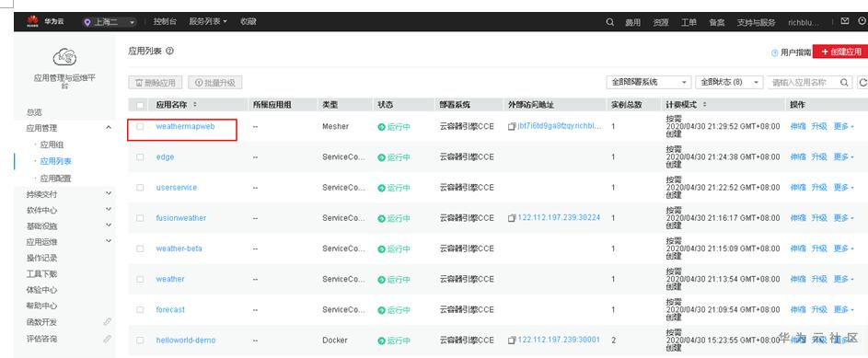Open the weathermapweb application link
868x358 pixels.
185,127
